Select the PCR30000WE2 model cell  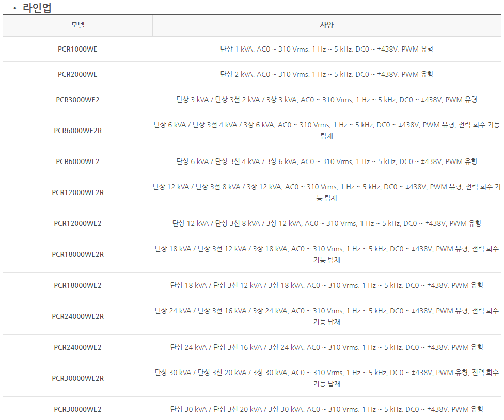pyautogui.click(x=77, y=409)
